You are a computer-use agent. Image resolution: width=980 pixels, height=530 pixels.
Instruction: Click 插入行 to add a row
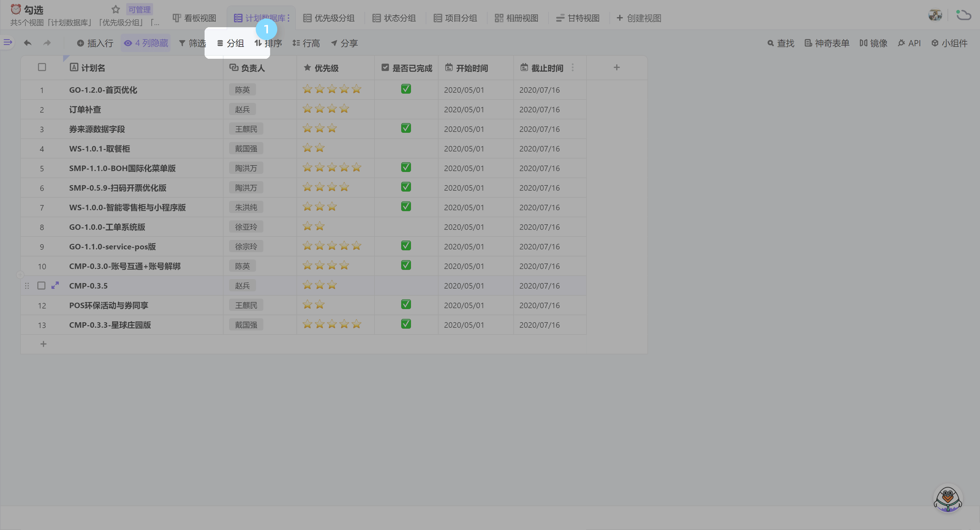95,43
